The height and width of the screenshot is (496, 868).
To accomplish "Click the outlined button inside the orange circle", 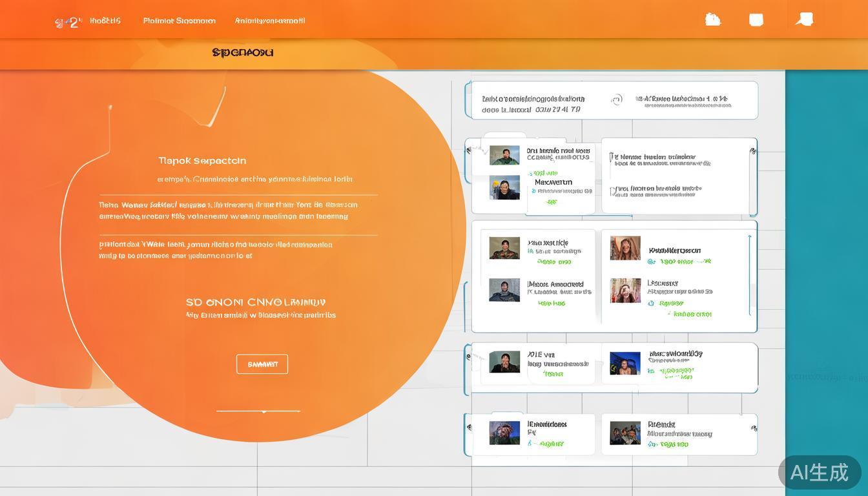I will 262,364.
